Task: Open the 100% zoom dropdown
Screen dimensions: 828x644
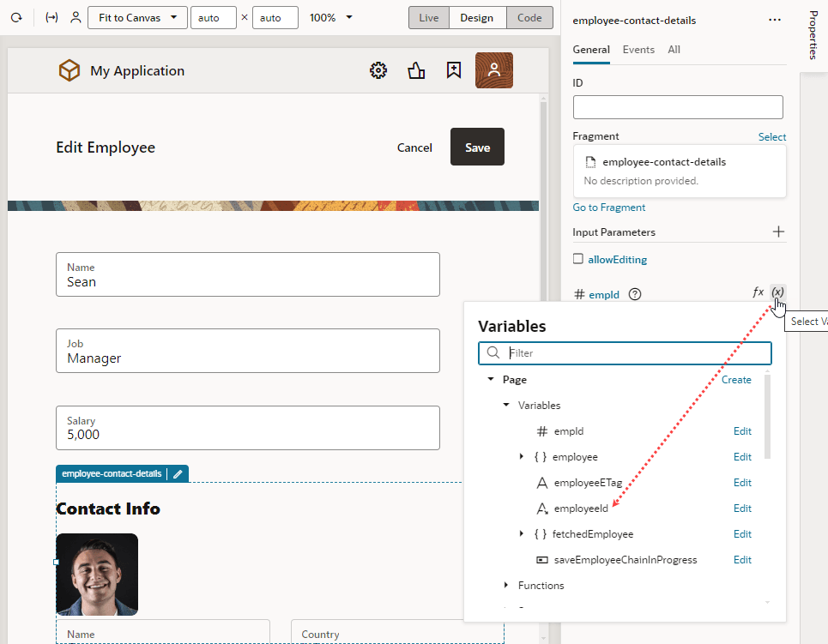Action: (x=330, y=17)
